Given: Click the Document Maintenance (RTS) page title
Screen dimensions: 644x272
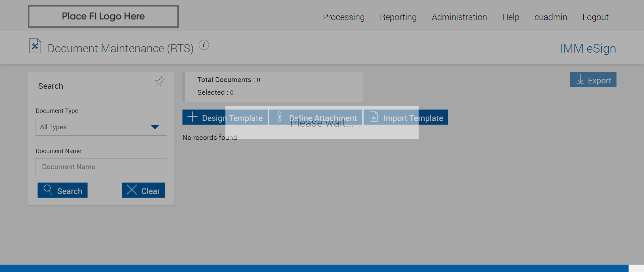Looking at the screenshot, I should point(121,49).
